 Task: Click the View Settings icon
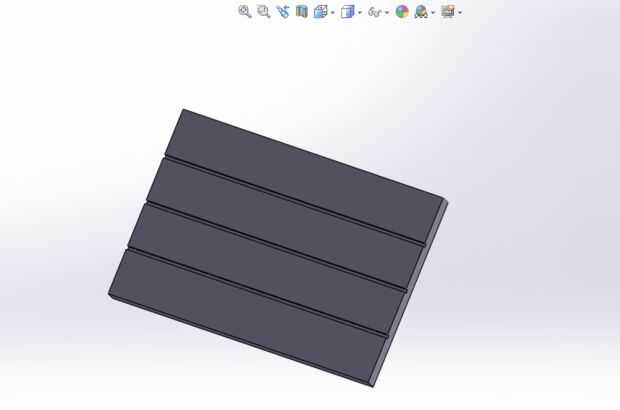point(448,11)
